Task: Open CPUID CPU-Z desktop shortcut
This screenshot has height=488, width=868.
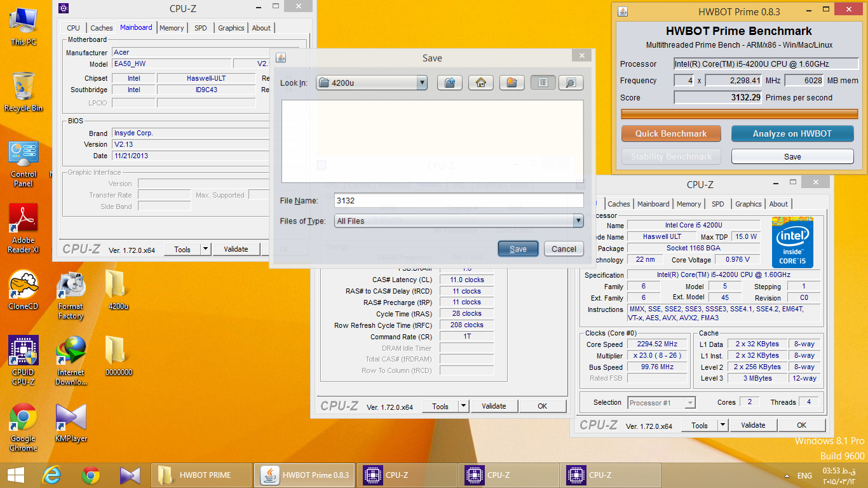Action: (x=24, y=361)
